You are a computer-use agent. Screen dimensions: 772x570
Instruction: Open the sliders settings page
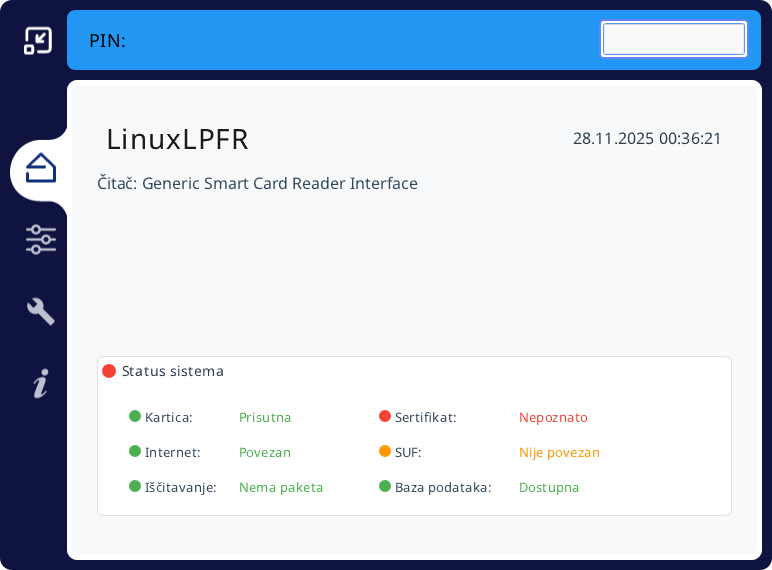click(41, 239)
